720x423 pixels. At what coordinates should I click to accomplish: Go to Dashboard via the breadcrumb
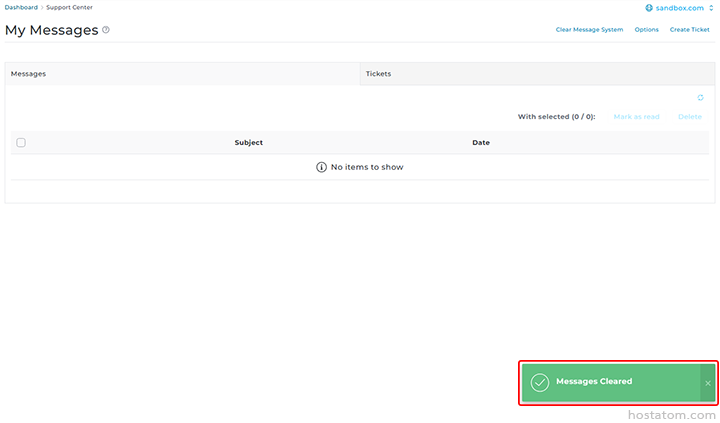[x=21, y=7]
